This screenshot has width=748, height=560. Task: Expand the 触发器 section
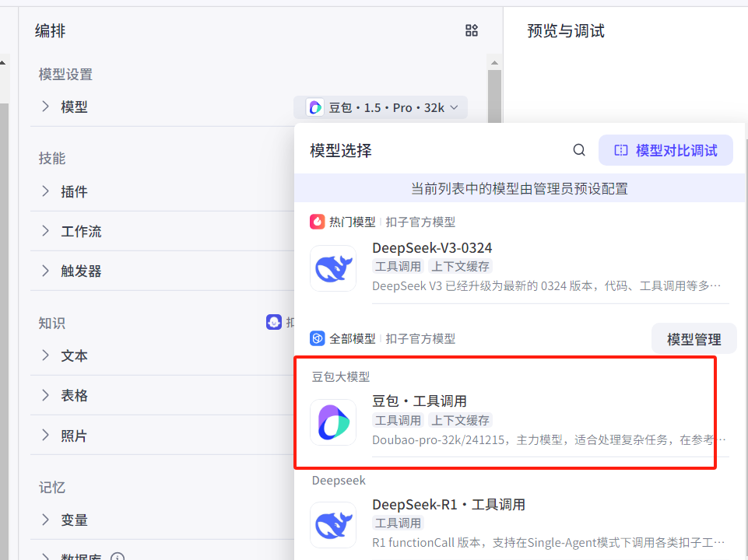pyautogui.click(x=45, y=271)
